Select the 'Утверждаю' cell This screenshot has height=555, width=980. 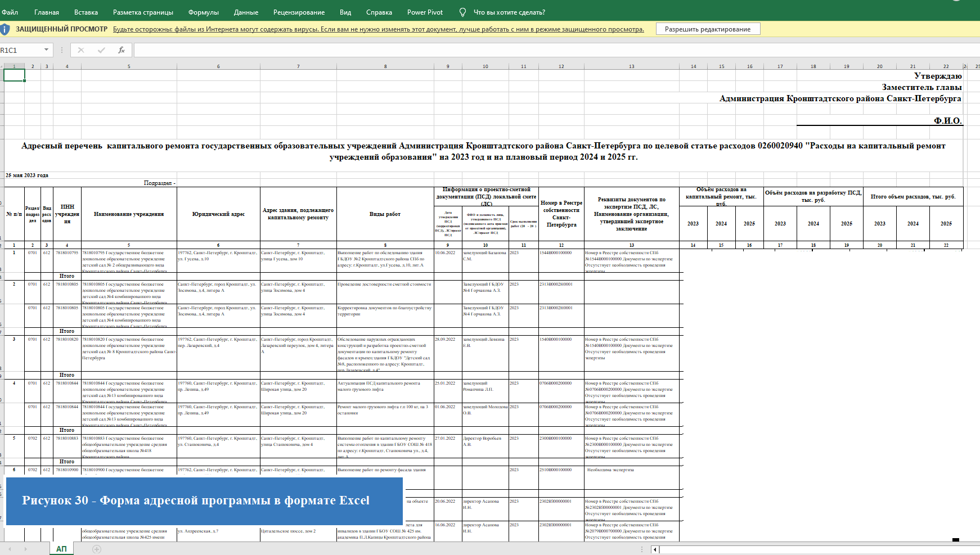[938, 76]
